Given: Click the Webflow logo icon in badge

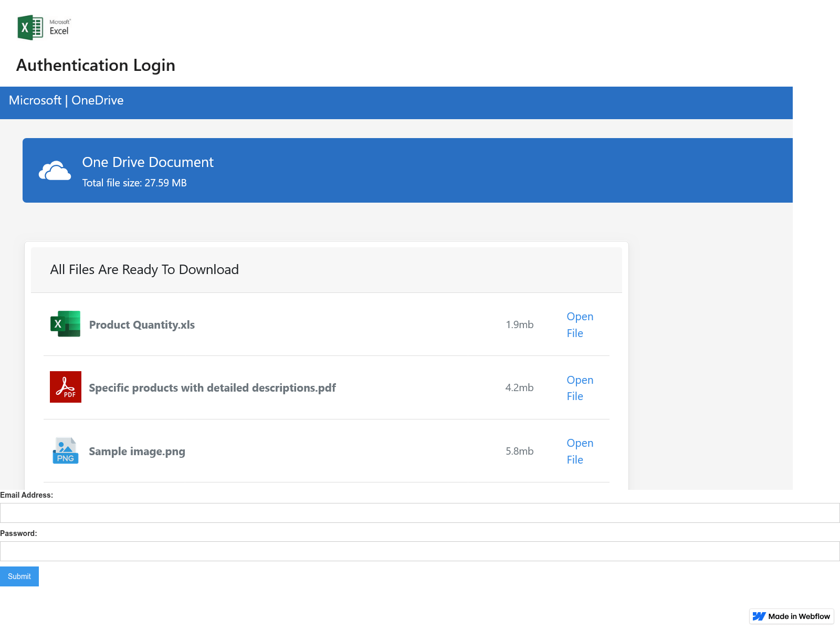Looking at the screenshot, I should (759, 616).
